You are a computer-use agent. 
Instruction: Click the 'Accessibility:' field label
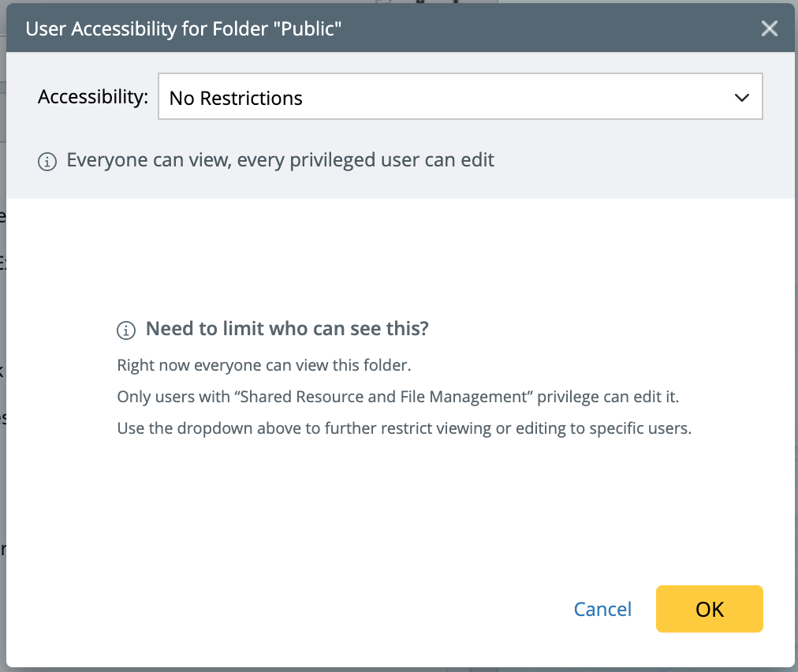point(93,97)
